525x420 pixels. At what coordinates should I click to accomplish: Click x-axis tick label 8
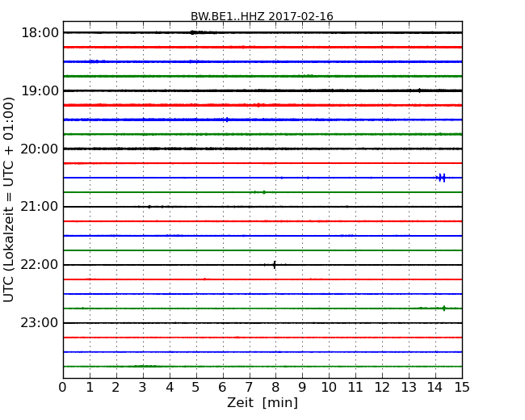point(275,388)
